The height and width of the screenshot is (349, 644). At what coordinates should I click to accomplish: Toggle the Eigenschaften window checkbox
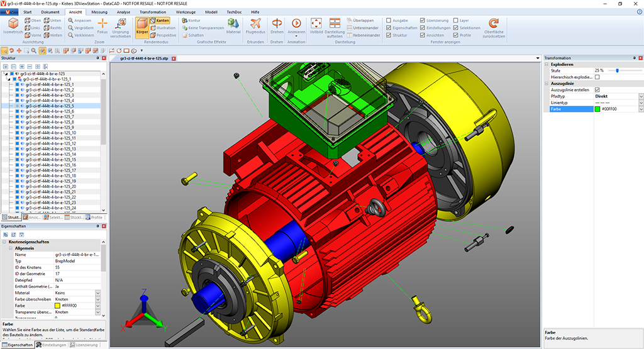(389, 28)
